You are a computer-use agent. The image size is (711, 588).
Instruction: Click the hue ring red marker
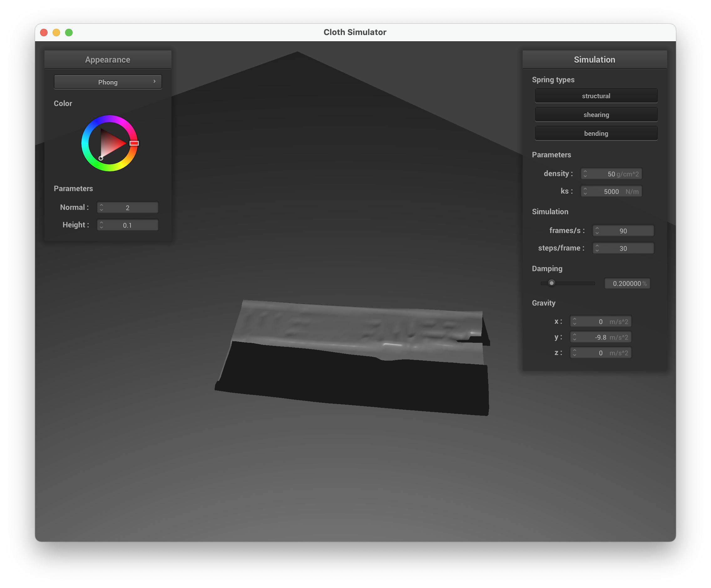point(134,143)
